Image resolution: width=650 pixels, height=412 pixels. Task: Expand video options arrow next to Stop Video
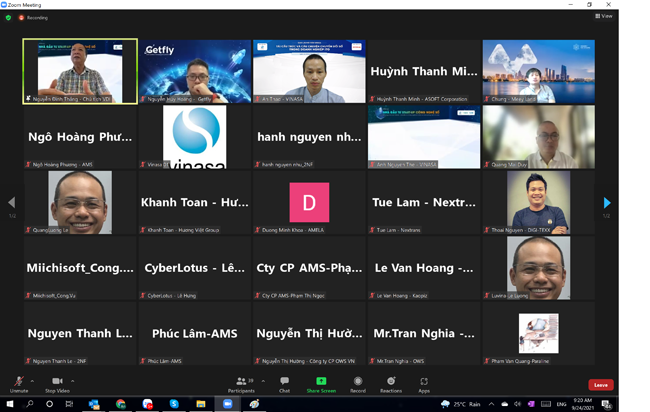[x=74, y=380]
